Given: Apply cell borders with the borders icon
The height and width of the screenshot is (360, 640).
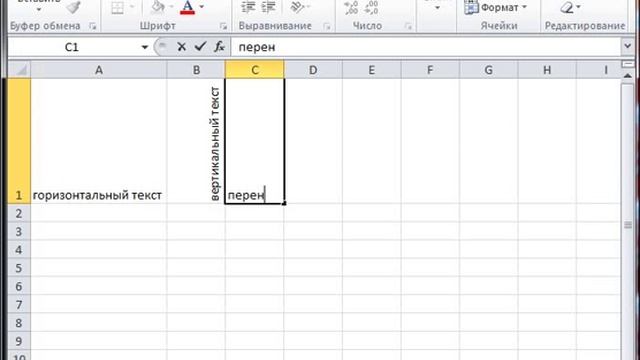Looking at the screenshot, I should pos(118,7).
